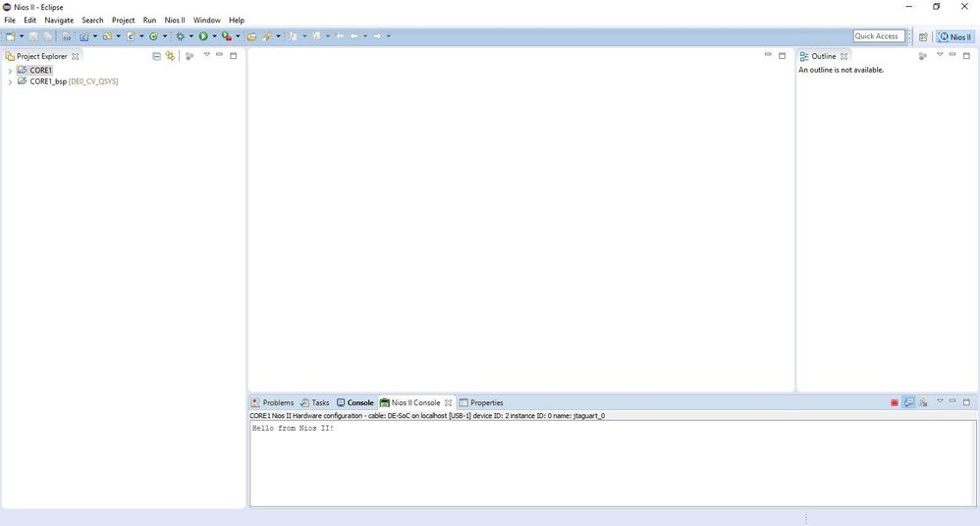Open the File menu
The height and width of the screenshot is (526, 980).
coord(10,20)
